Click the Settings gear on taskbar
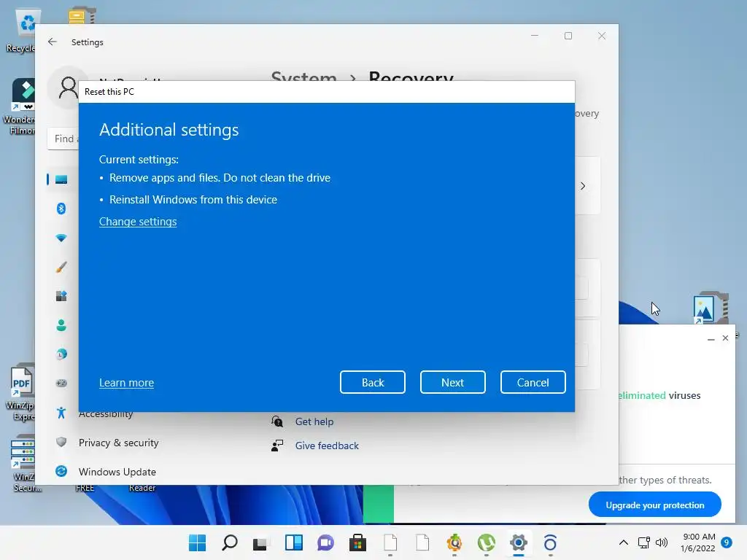747x560 pixels. click(x=519, y=542)
